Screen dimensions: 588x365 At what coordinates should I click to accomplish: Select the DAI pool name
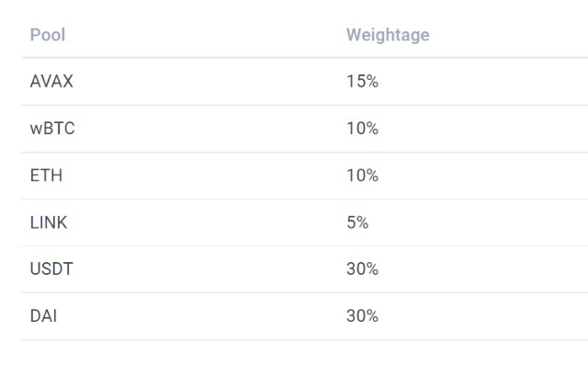(x=43, y=316)
